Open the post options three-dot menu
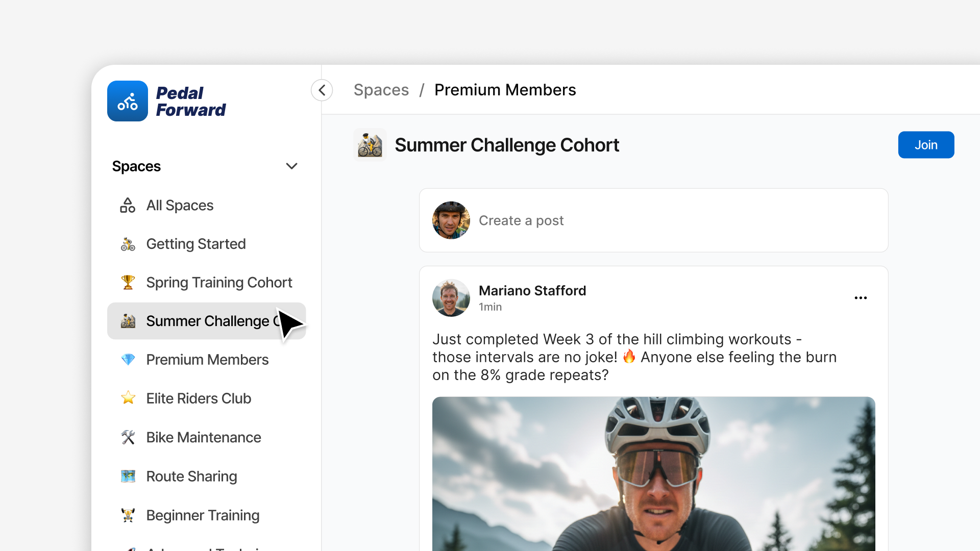The height and width of the screenshot is (551, 980). [x=861, y=298]
